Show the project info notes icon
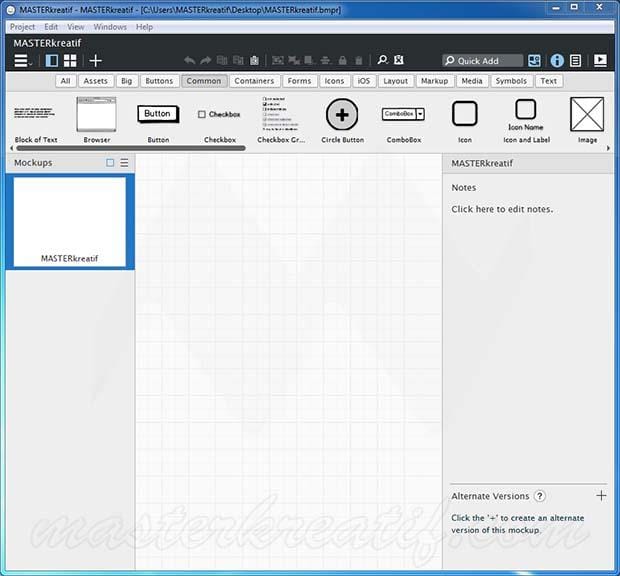Screen dimensions: 620x576 pyautogui.click(x=576, y=60)
